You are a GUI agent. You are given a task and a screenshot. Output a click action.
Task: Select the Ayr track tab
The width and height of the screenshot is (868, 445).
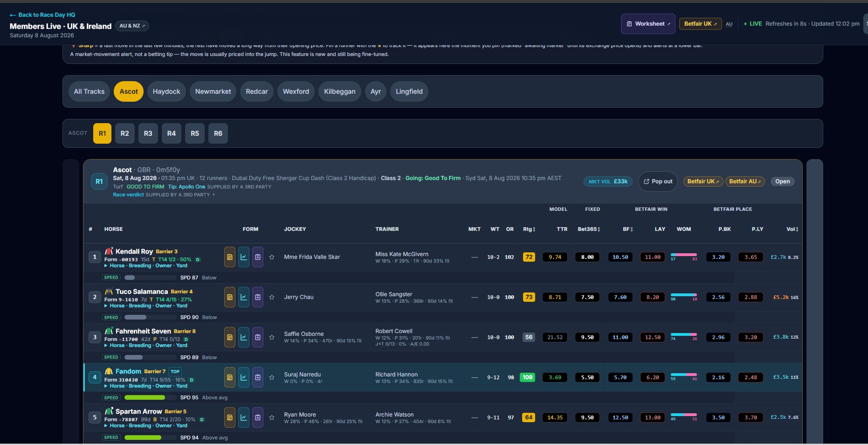pos(376,91)
